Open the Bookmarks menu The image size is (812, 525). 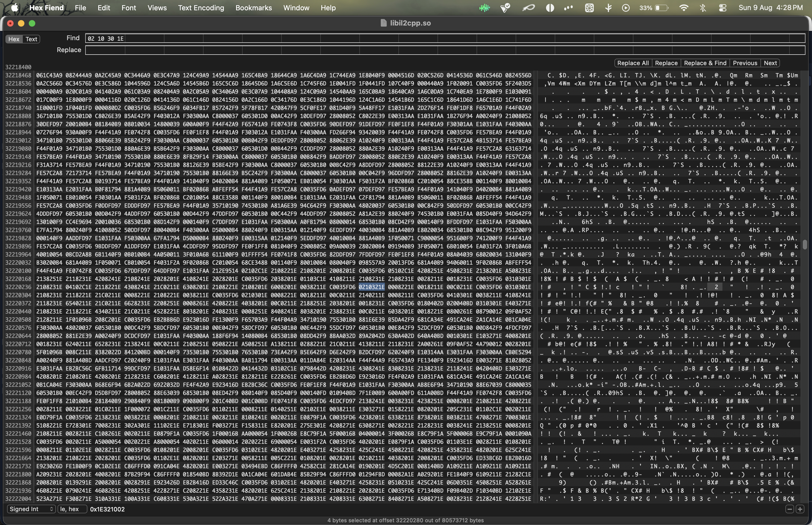click(x=253, y=8)
